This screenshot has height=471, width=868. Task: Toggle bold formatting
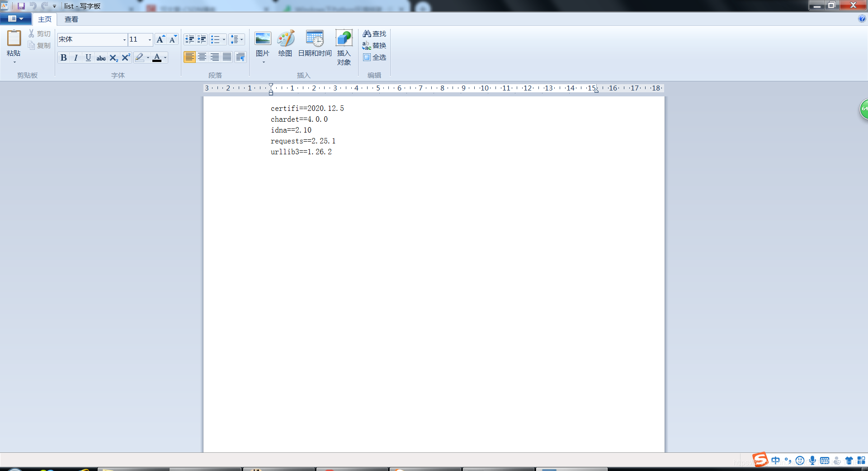pyautogui.click(x=64, y=57)
